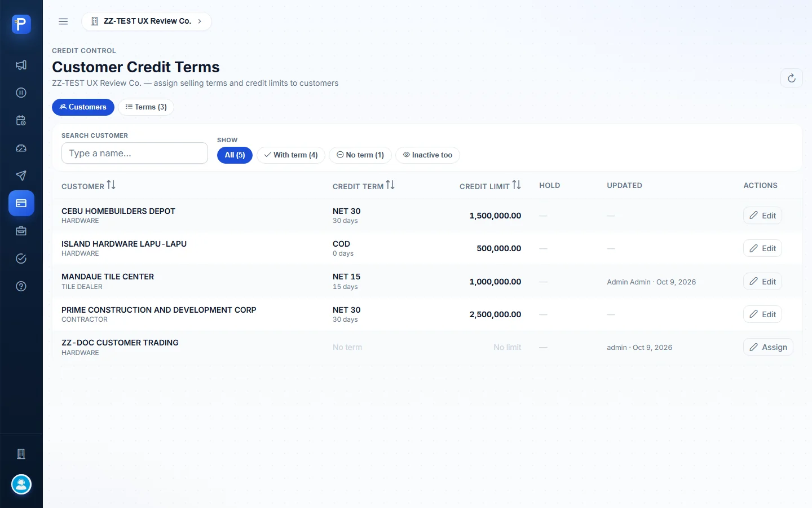Click the pause-circle sidebar icon
This screenshot has width=812, height=508.
(21, 93)
